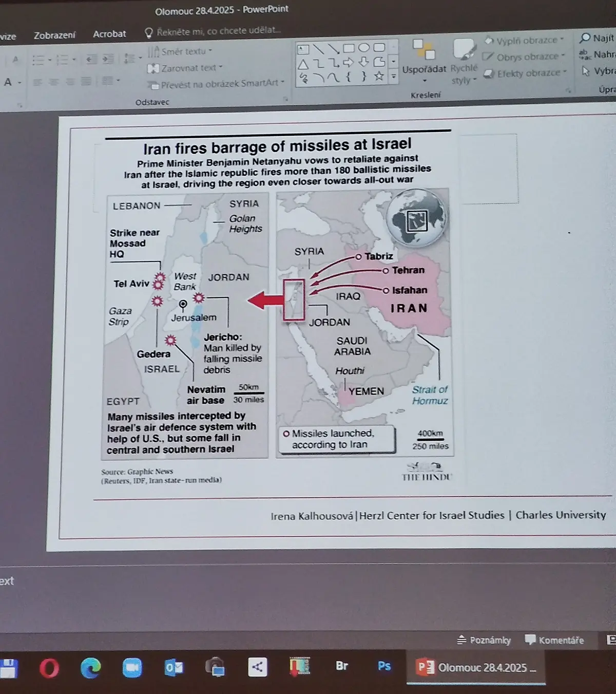The width and height of the screenshot is (616, 694).
Task: Expand Směr textu text direction dropdown
Action: click(180, 51)
